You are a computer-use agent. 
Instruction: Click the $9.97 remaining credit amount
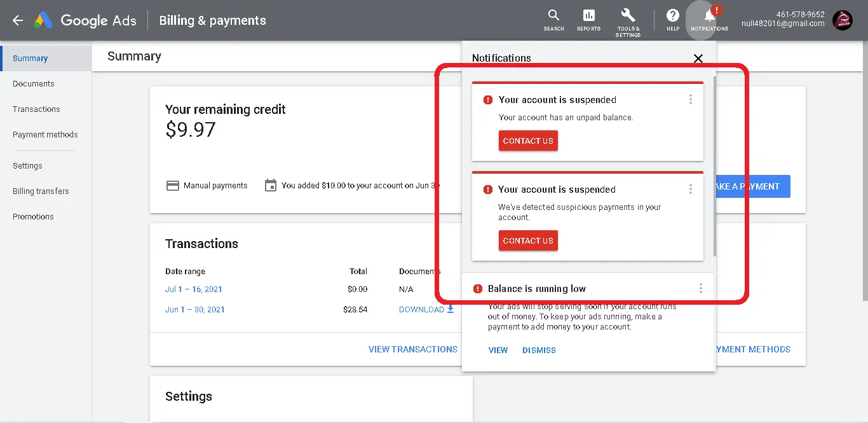191,130
